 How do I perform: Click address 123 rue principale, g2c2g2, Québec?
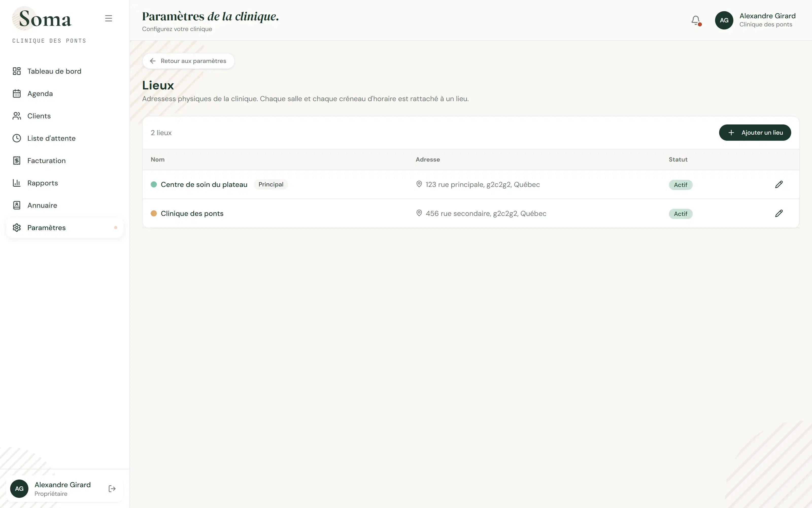point(482,184)
